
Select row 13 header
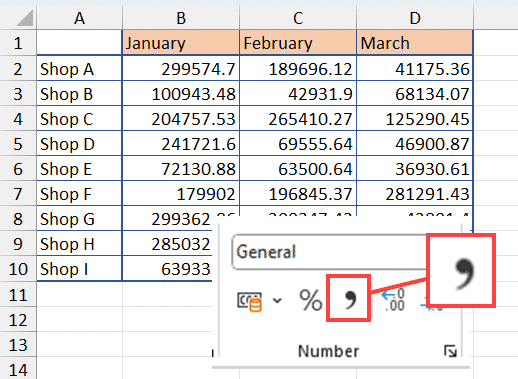pyautogui.click(x=18, y=345)
